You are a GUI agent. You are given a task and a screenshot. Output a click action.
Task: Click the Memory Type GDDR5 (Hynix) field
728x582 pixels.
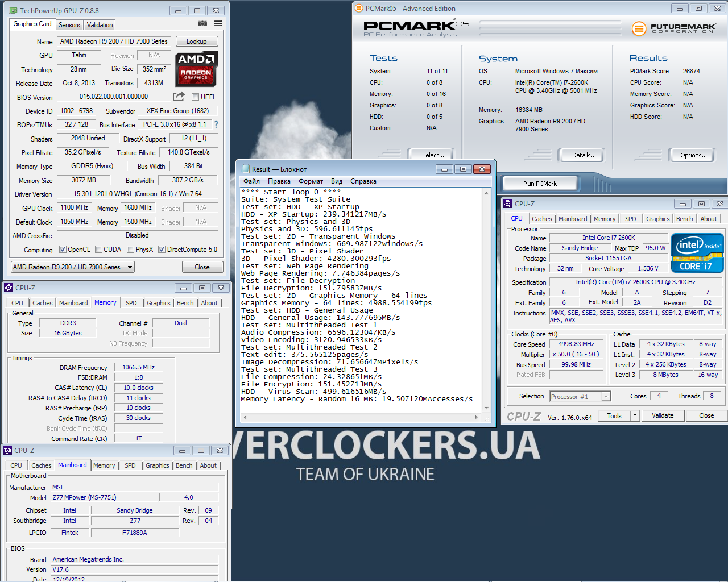[92, 166]
